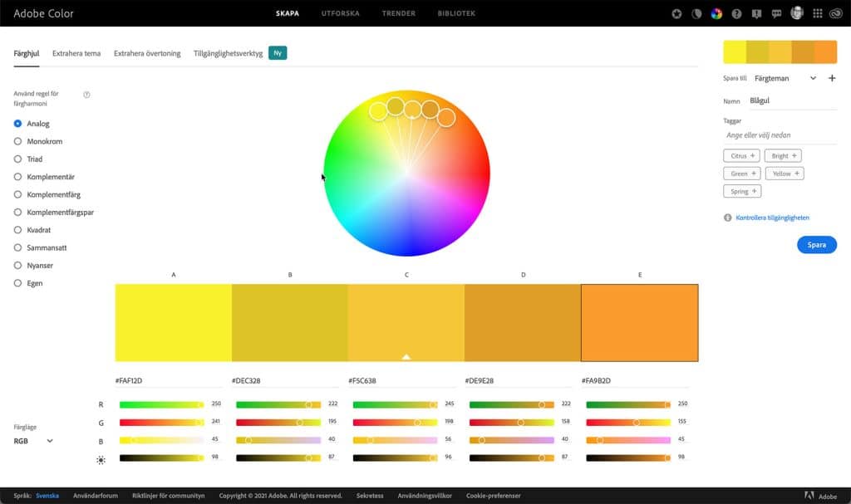The image size is (851, 504).
Task: Select the Egen harmony rule
Action: (18, 283)
